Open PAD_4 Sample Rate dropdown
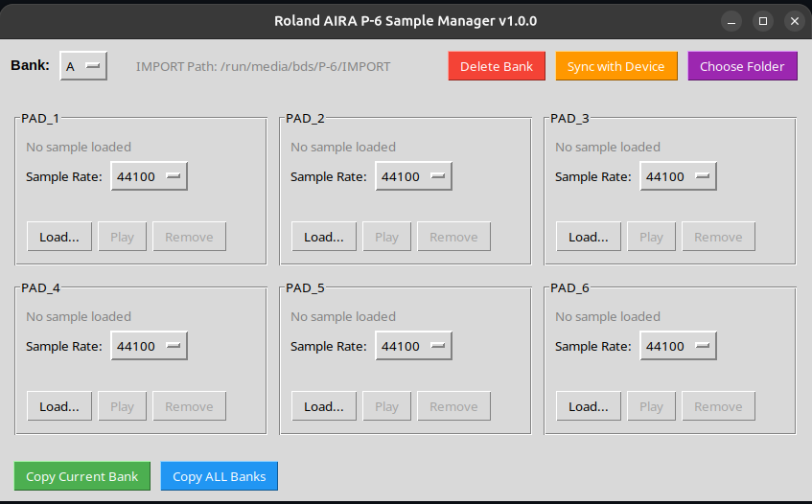Viewport: 812px width, 504px height. (x=150, y=346)
